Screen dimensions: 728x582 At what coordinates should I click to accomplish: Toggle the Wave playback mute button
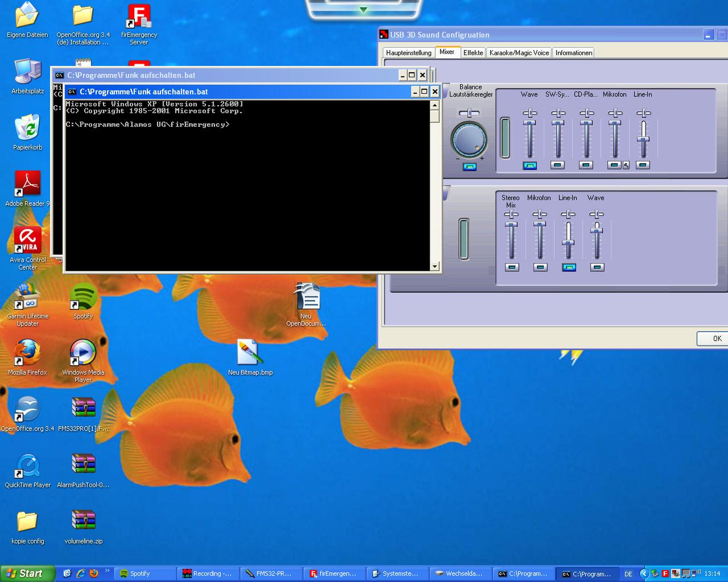click(x=529, y=166)
